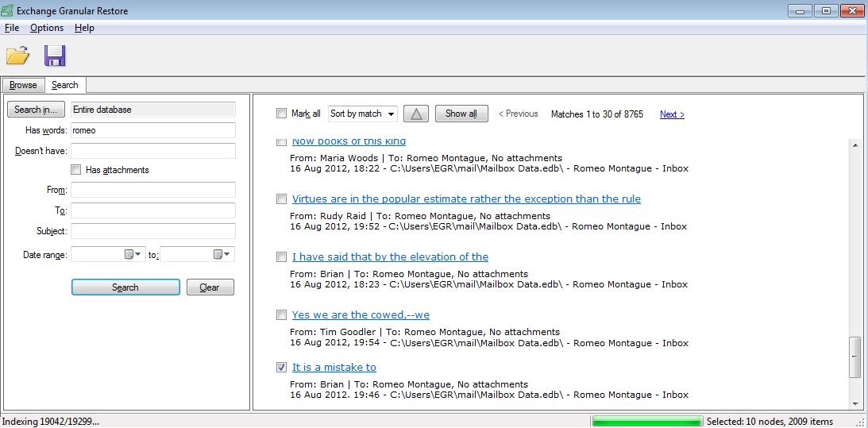Viewport: 868px width, 428px height.
Task: Open the Options menu
Action: pos(47,28)
